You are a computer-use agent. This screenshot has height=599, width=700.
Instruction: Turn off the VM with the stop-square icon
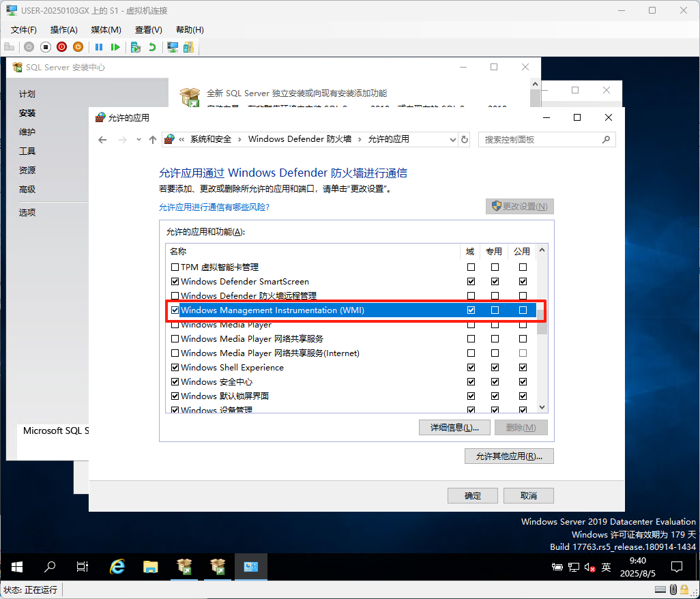[x=46, y=47]
